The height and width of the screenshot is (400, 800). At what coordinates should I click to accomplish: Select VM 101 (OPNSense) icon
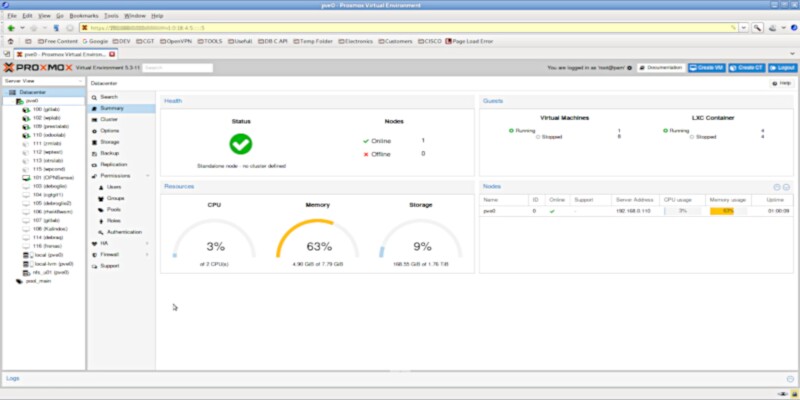27,178
